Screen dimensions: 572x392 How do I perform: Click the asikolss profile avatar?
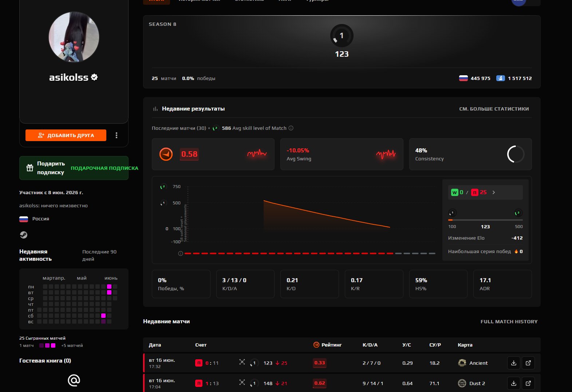click(74, 37)
